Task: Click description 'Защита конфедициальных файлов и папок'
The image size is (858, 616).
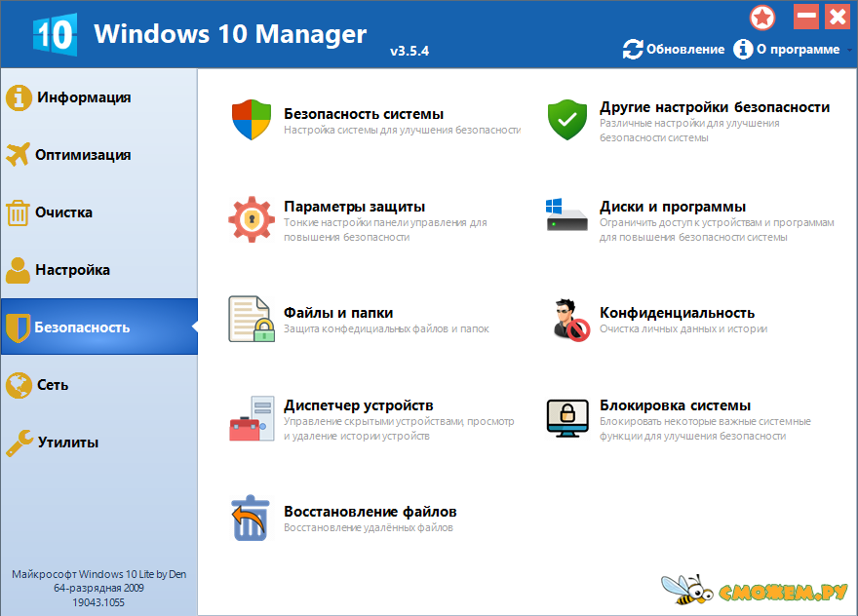Action: (x=386, y=328)
